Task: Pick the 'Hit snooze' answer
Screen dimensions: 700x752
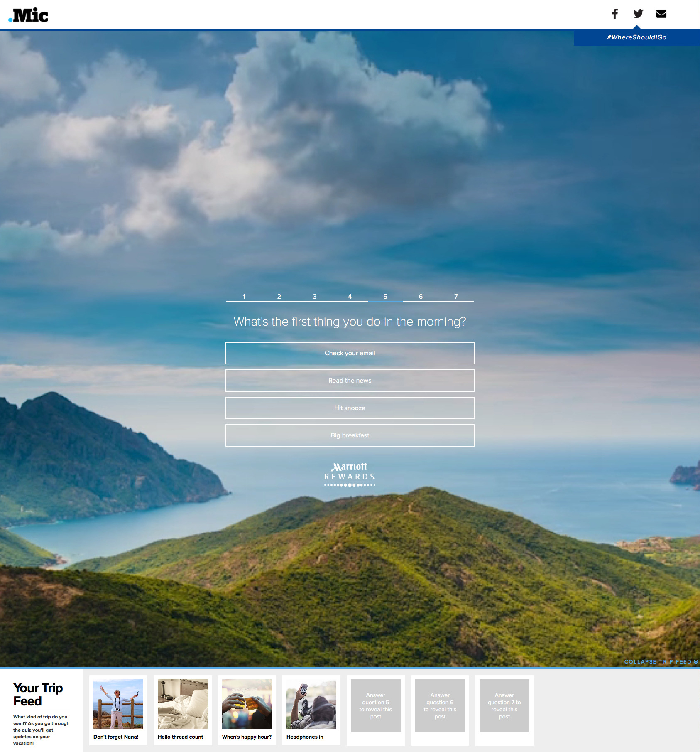Action: (x=350, y=408)
